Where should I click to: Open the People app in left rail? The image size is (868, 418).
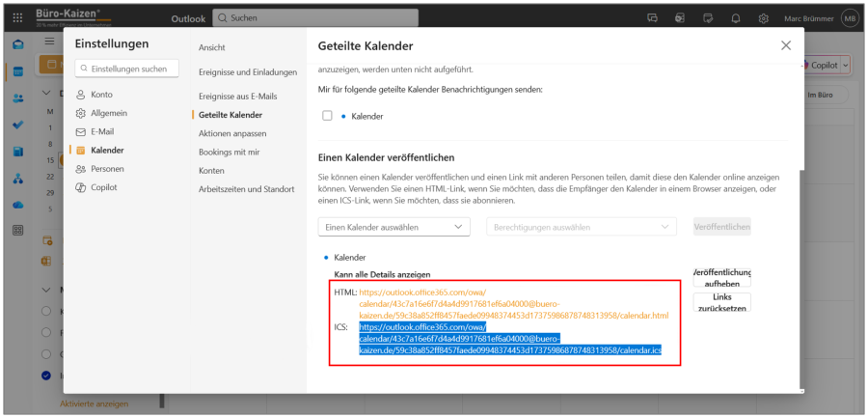tap(18, 98)
